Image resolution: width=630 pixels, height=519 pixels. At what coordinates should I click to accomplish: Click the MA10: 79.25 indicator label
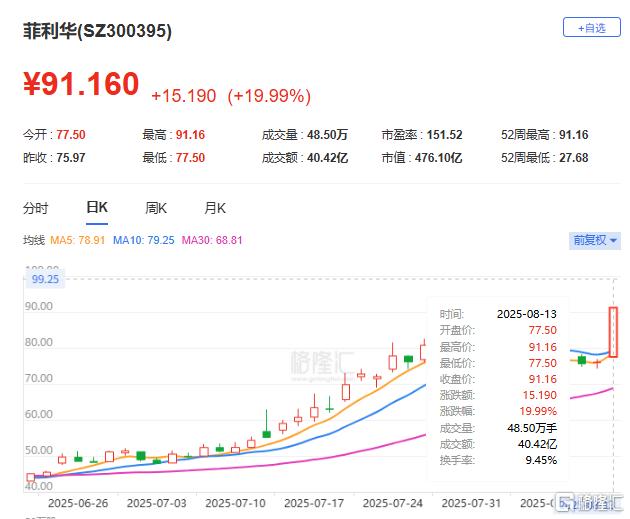143,240
